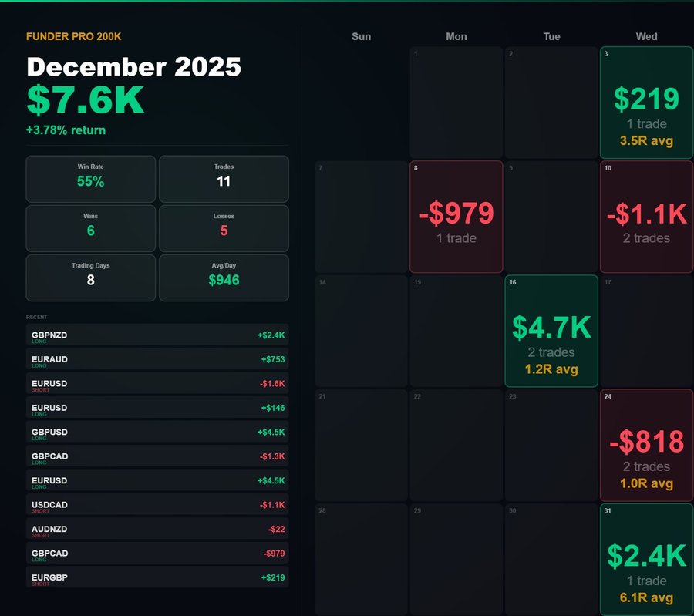
Task: Open December 16 with $4.7K profit
Action: tap(551, 331)
